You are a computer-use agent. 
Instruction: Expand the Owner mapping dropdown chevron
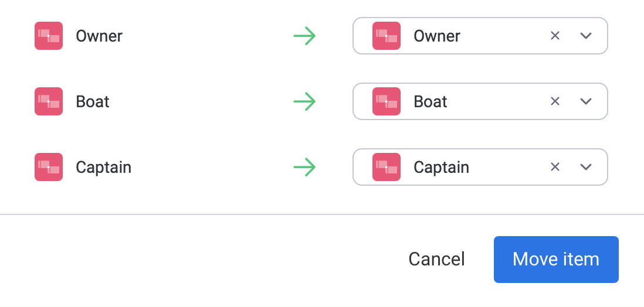tap(585, 36)
